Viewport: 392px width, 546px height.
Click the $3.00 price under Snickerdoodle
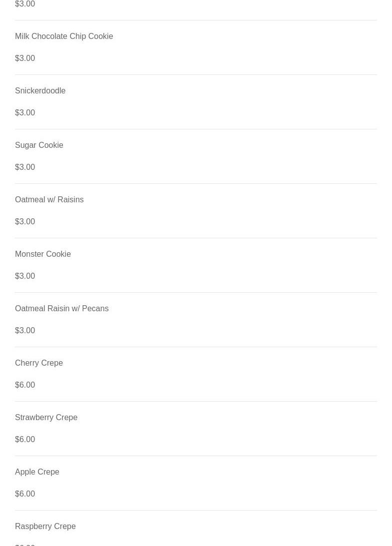(x=25, y=113)
